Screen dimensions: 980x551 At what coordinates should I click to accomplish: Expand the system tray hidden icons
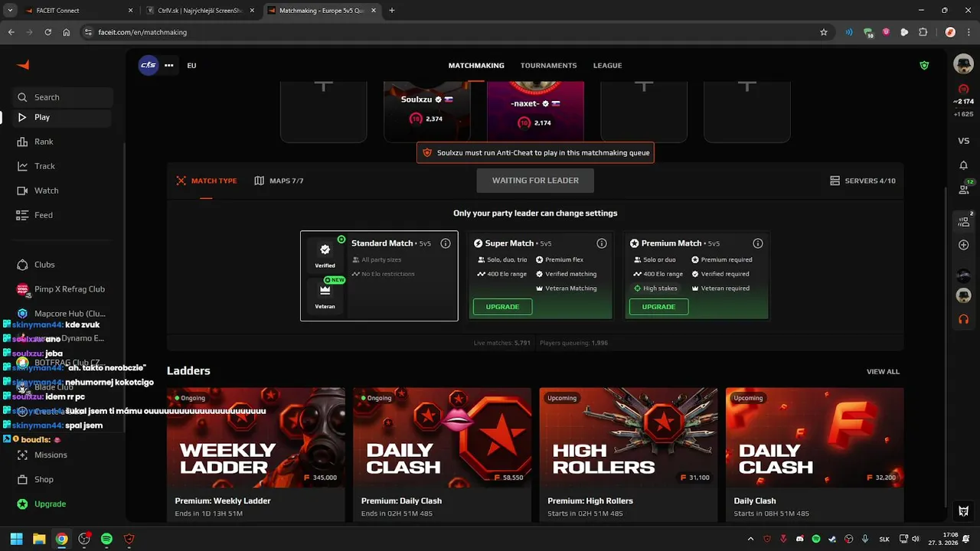750,539
